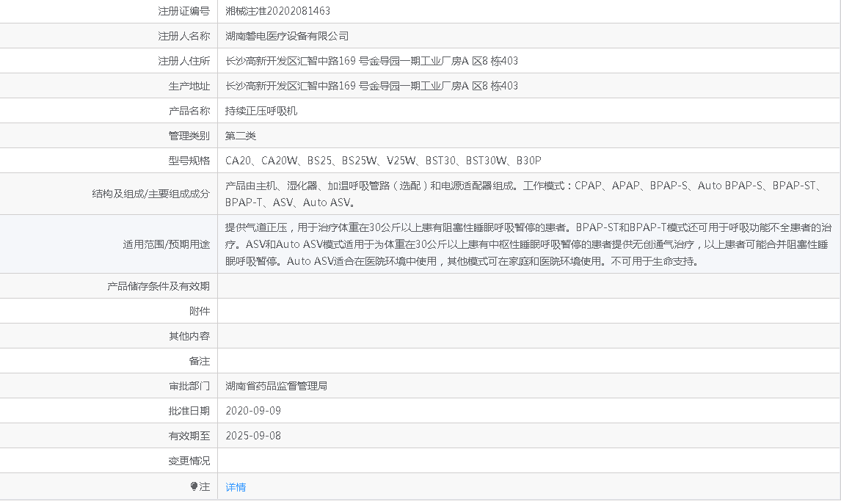Viewport: 841px width, 504px height.
Task: Click the 生产地址 address value
Action: tap(371, 86)
